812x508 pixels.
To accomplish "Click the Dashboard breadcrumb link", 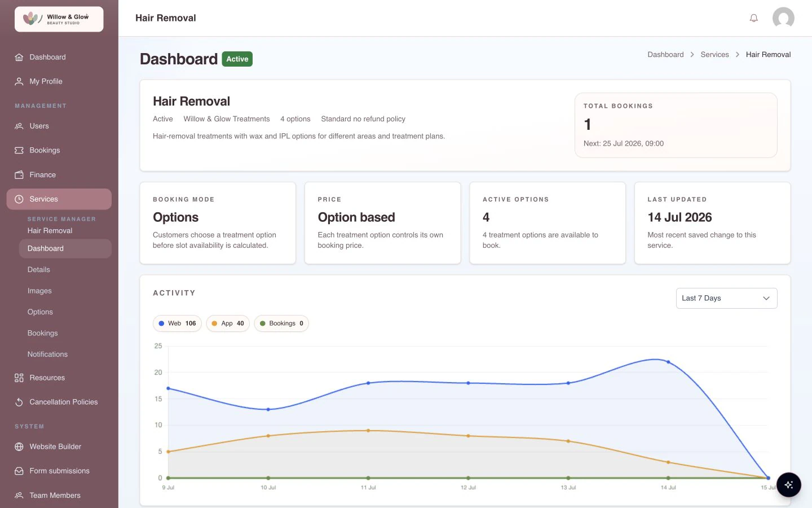I will pos(665,55).
